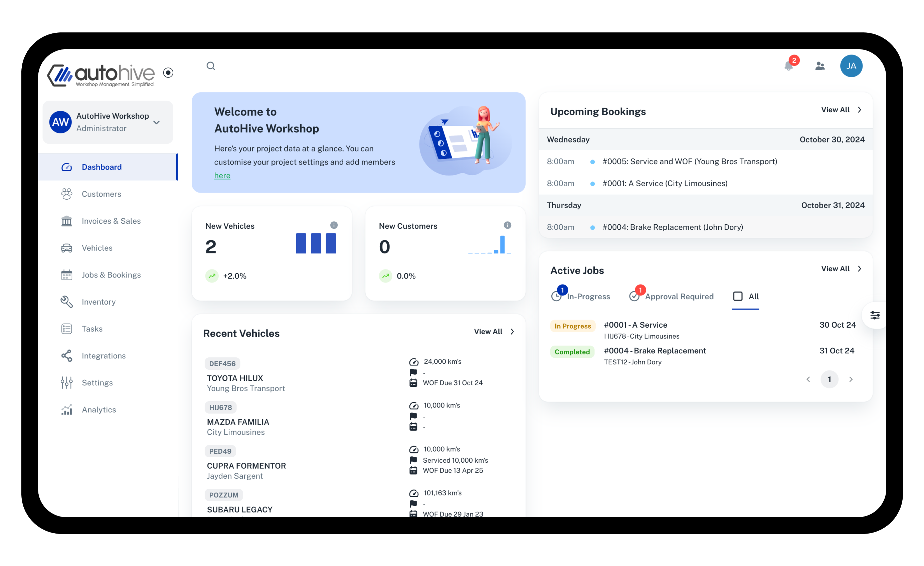Open the Settings menu item
This screenshot has width=924, height=566.
97,382
